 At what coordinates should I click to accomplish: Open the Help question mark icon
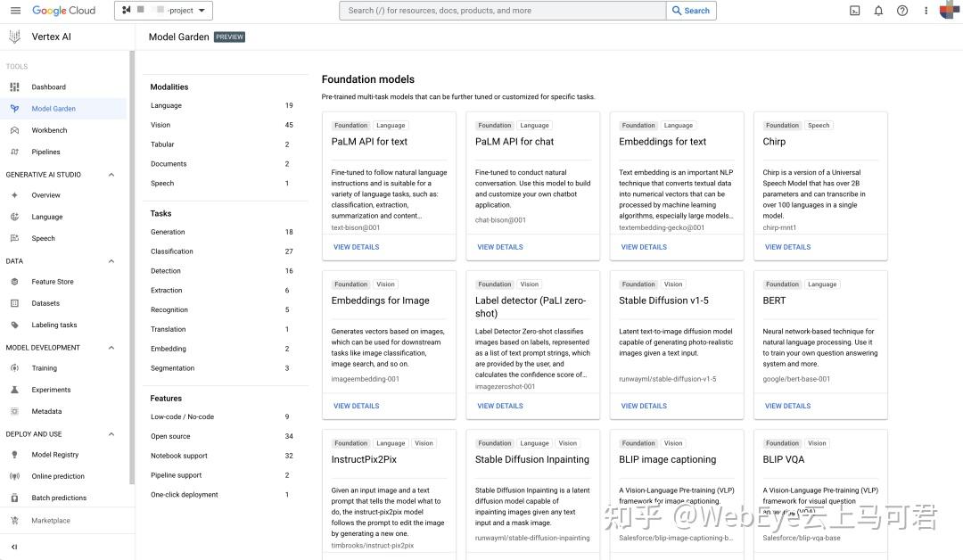click(902, 10)
